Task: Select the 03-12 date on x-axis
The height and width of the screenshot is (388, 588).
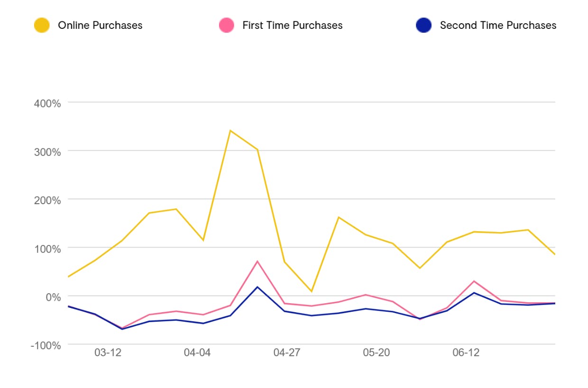Action: pos(108,353)
